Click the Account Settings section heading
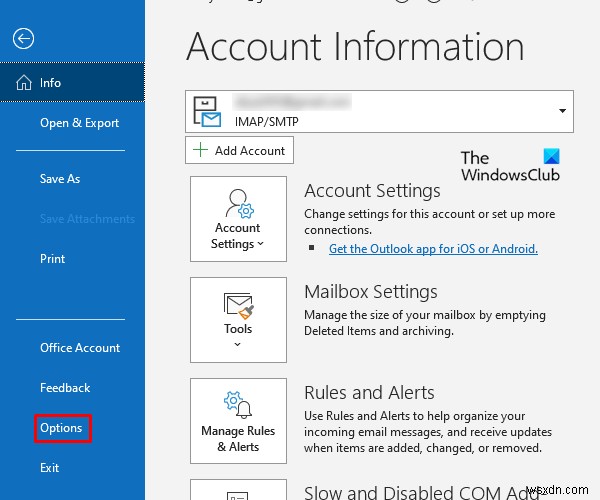Screen dimensions: 600x500 [372, 191]
